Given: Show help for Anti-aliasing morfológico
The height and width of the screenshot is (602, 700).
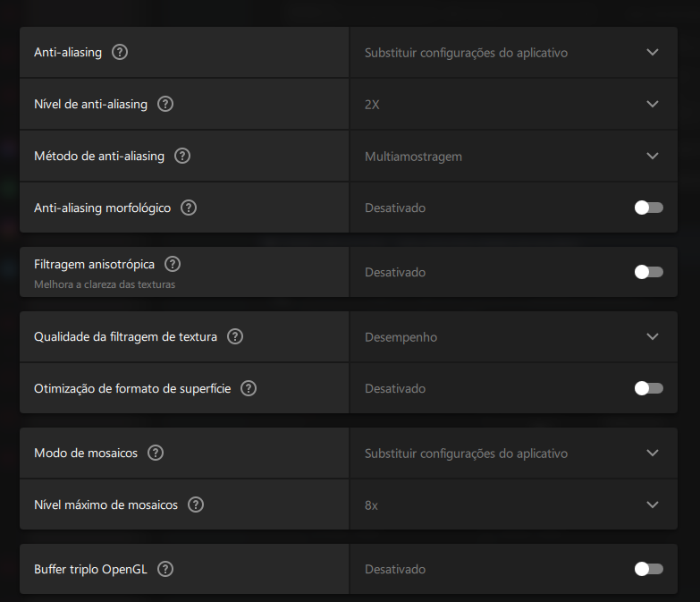Looking at the screenshot, I should click(189, 208).
